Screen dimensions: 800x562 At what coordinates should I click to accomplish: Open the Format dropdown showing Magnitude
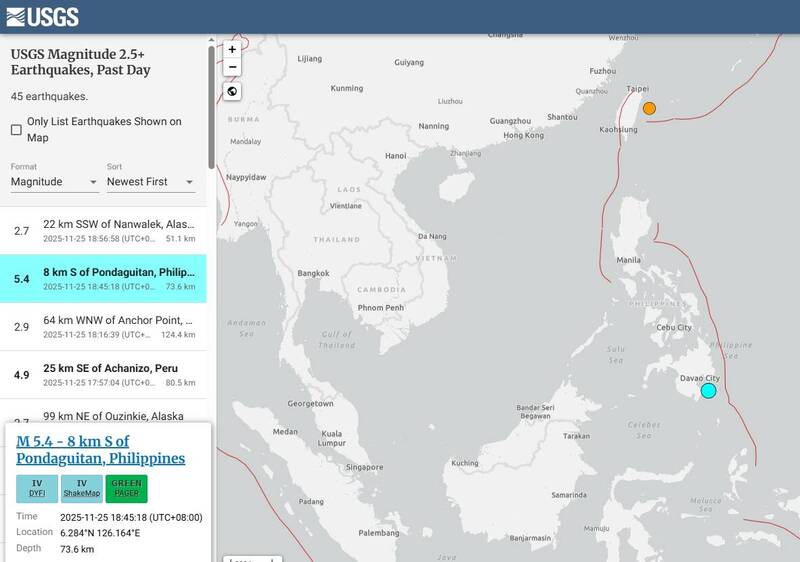[54, 182]
